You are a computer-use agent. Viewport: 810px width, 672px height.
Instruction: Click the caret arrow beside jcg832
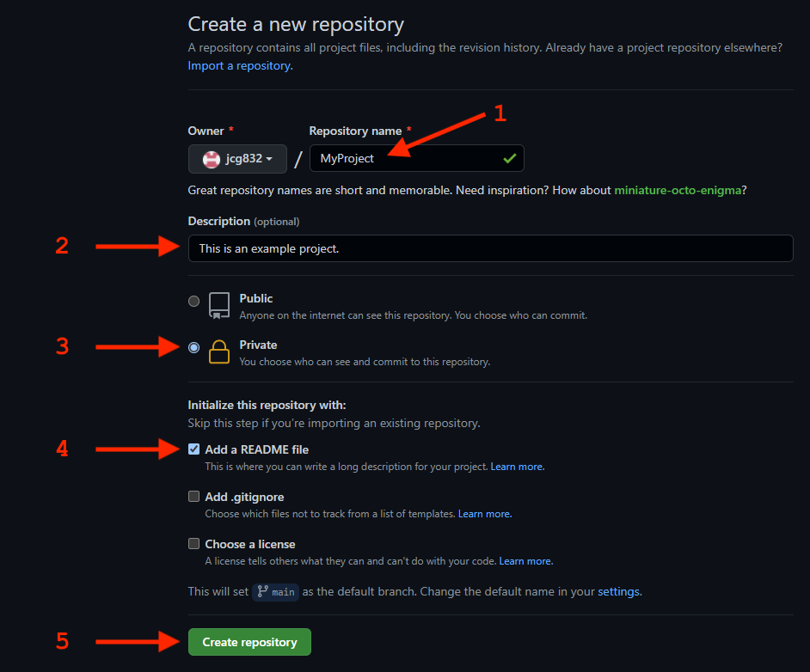click(269, 159)
